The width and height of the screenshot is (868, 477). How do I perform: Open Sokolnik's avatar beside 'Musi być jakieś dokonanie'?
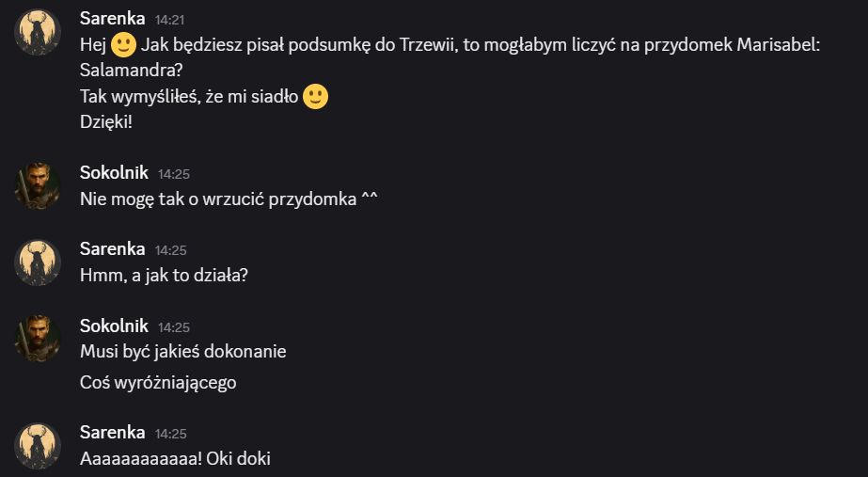38,339
